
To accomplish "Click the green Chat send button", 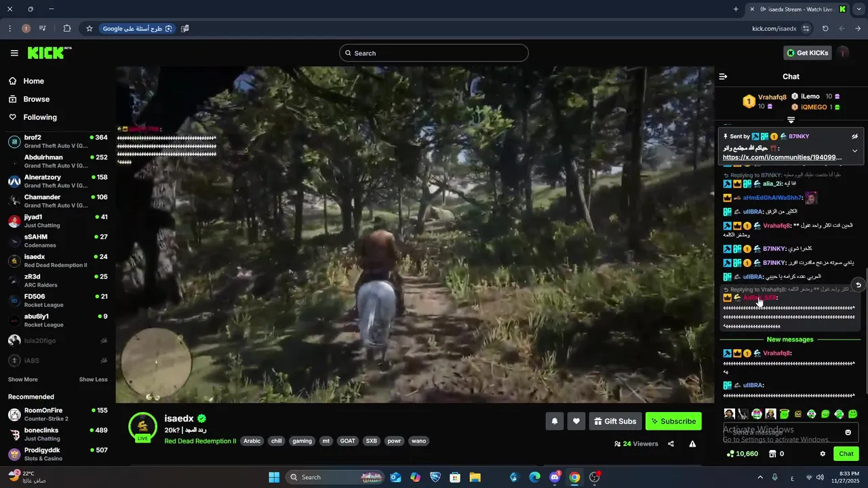I will click(x=846, y=454).
